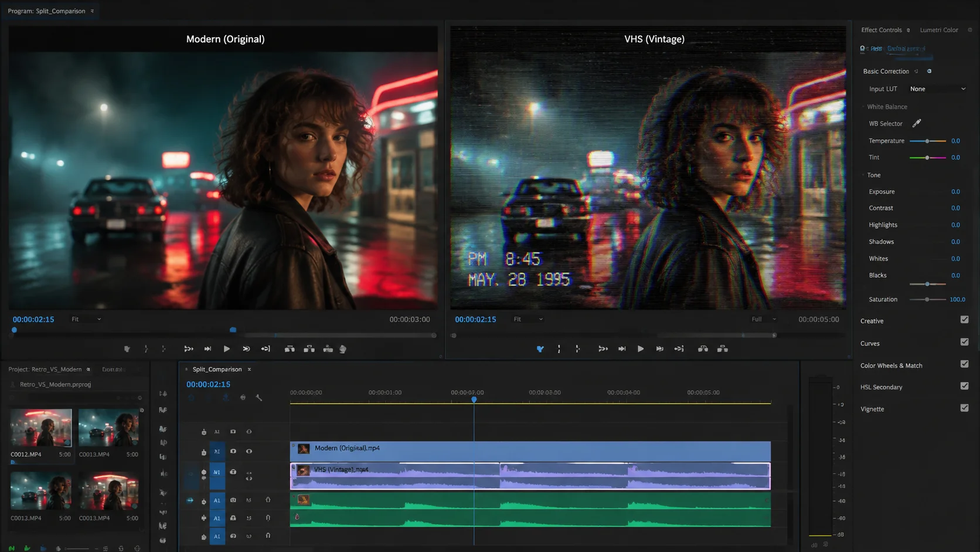980x552 pixels.
Task: Toggle sync lock on Modern (Original).mp4 track
Action: [x=233, y=451]
